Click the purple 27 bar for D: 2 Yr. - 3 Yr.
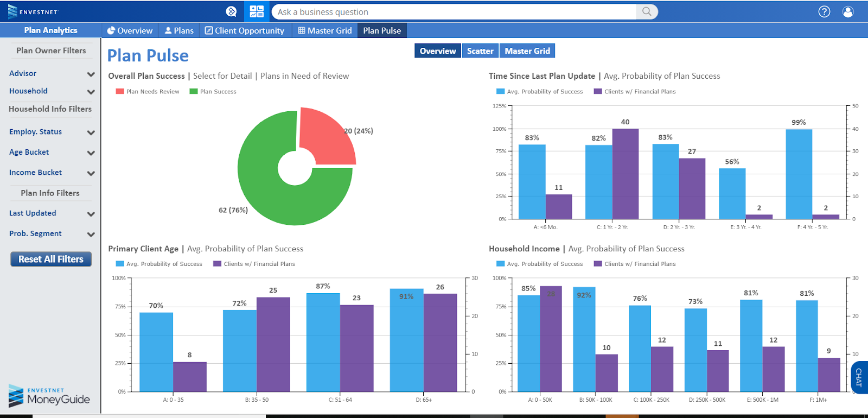 (x=692, y=189)
